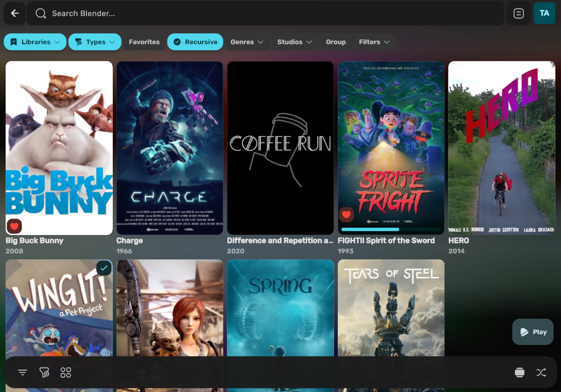Open the tasks list icon in the top bar
Viewport: 561px width, 392px height.
[x=518, y=13]
